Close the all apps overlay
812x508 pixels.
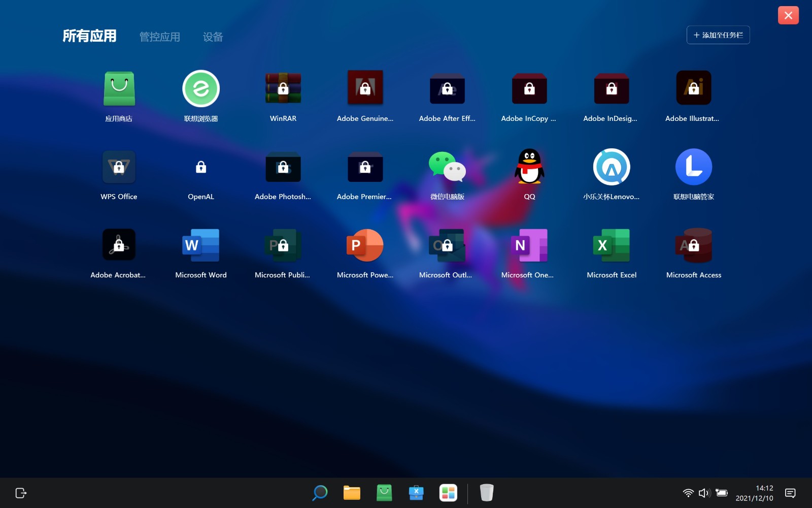788,15
